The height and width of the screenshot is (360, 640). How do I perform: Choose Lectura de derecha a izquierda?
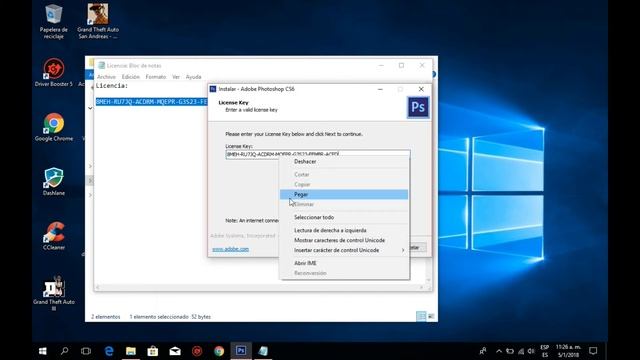pos(344,231)
